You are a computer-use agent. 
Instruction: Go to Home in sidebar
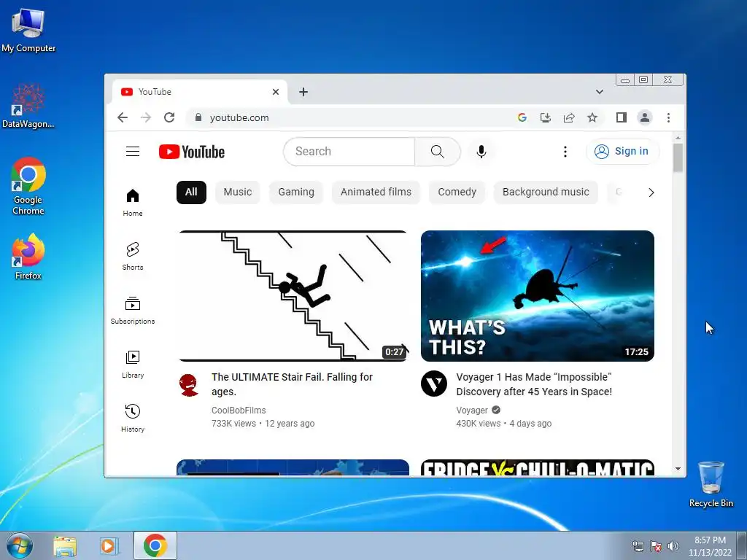tap(133, 203)
